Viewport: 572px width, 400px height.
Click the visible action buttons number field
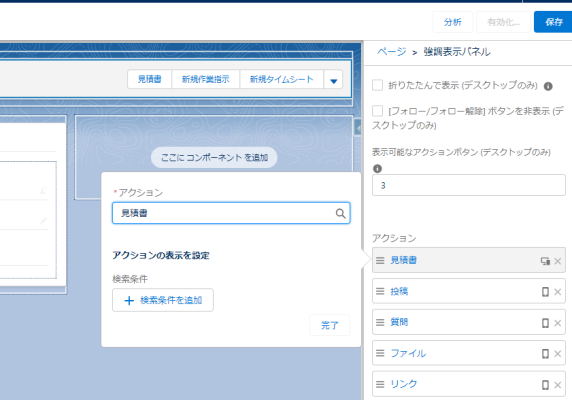[468, 185]
